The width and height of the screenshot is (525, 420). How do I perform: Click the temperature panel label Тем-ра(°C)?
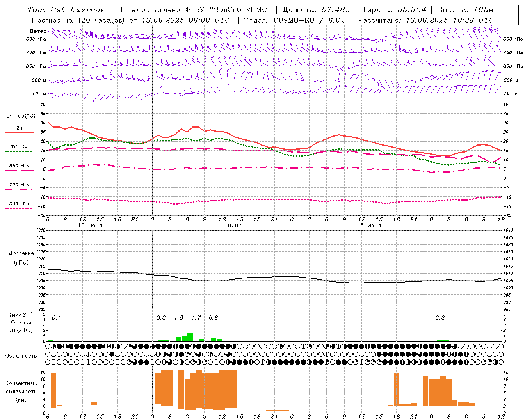click(x=19, y=116)
